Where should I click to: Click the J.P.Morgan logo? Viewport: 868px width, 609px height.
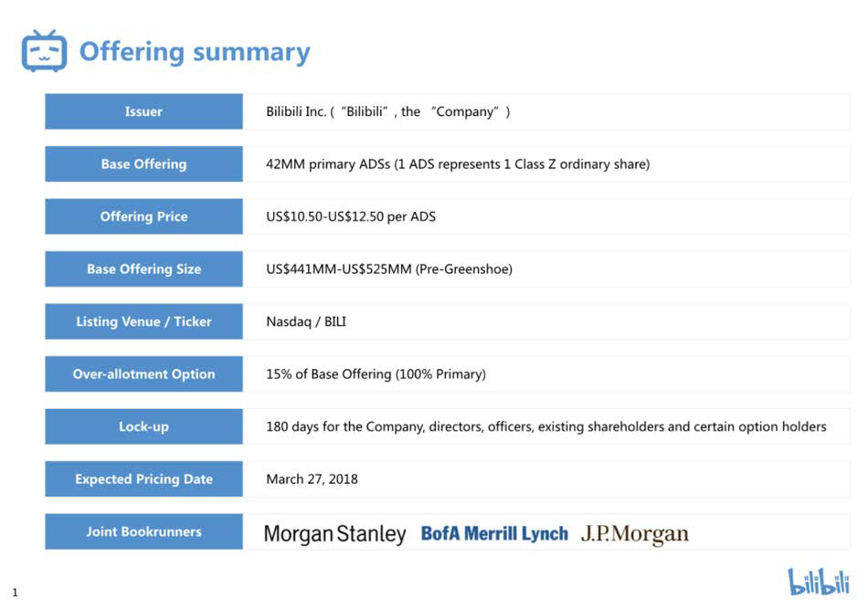635,534
